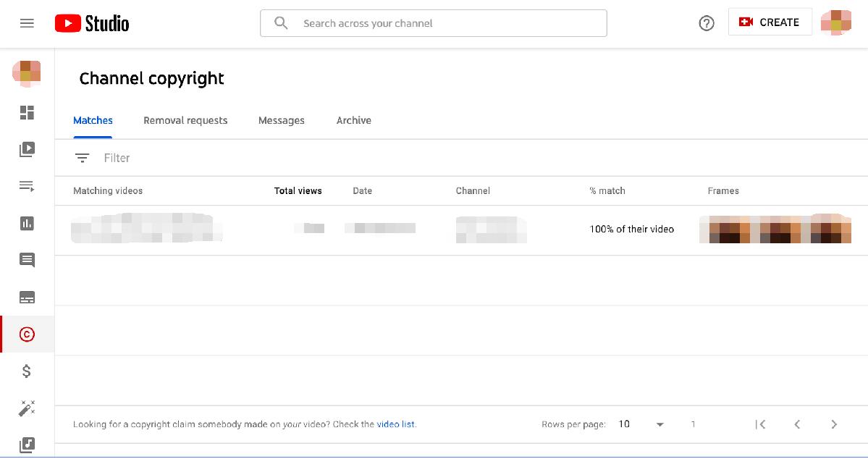Open Playlists from the sidebar
The height and width of the screenshot is (459, 868).
pyautogui.click(x=27, y=186)
